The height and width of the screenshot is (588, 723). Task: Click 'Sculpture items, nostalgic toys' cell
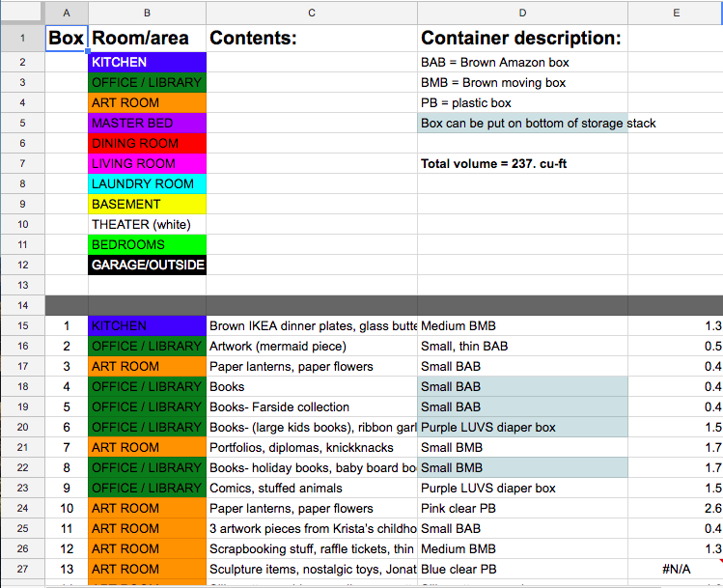(x=312, y=570)
